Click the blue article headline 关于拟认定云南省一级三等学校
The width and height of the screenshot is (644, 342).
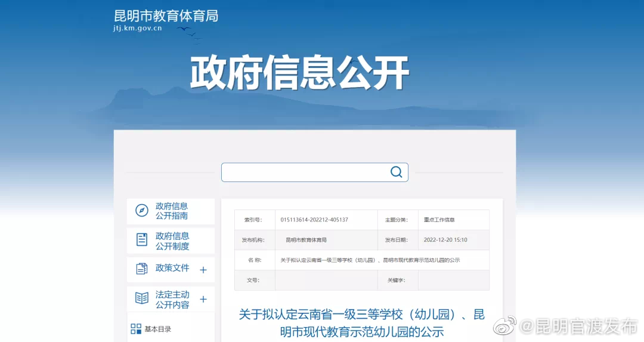(x=362, y=323)
